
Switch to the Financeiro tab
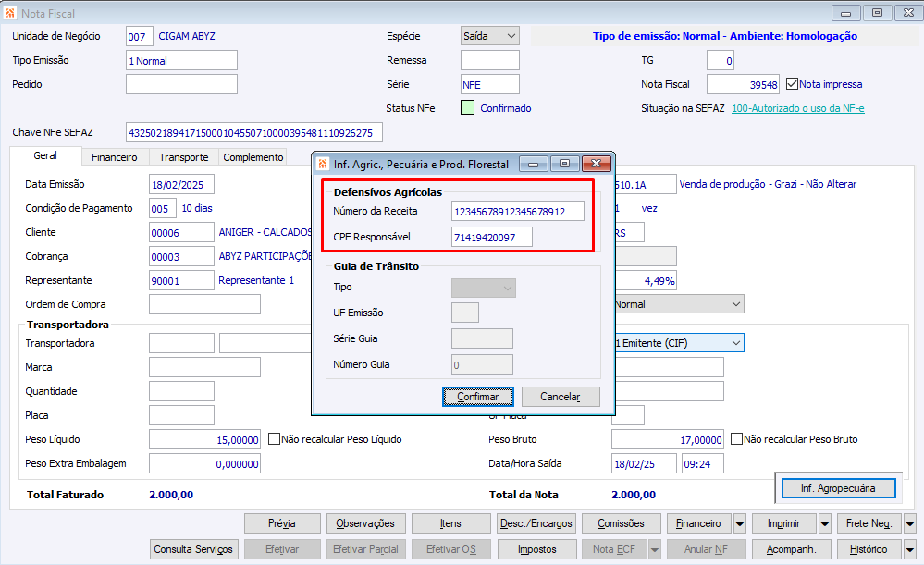pos(115,157)
